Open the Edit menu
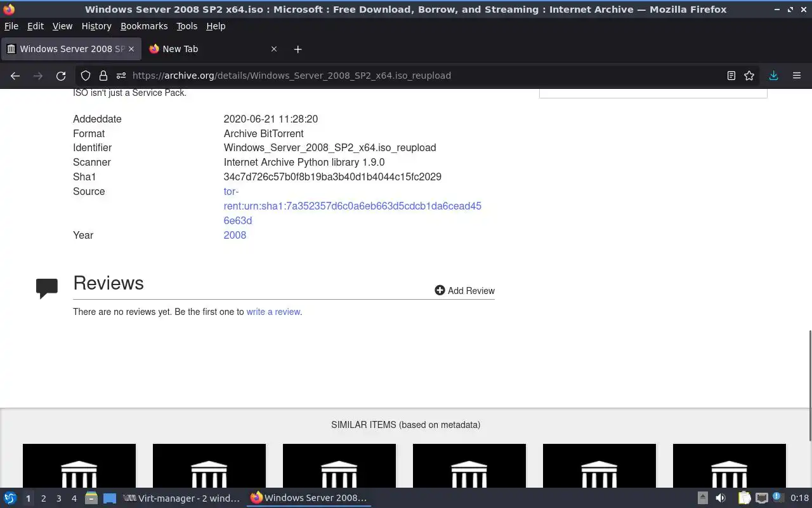Viewport: 812px width, 508px height. [36, 26]
